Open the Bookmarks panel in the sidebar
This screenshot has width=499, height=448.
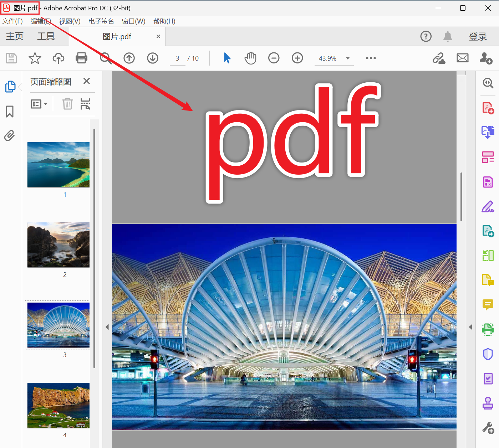(x=10, y=112)
